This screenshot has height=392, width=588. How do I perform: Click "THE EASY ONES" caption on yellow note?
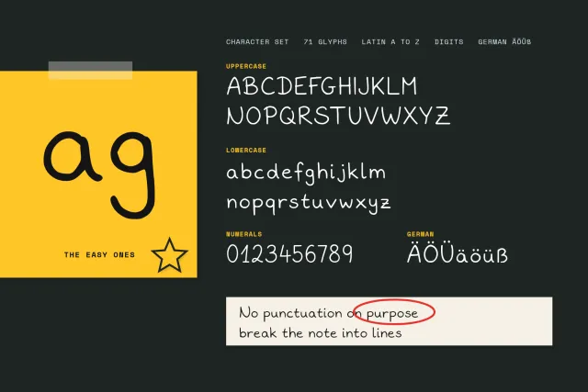(x=99, y=255)
